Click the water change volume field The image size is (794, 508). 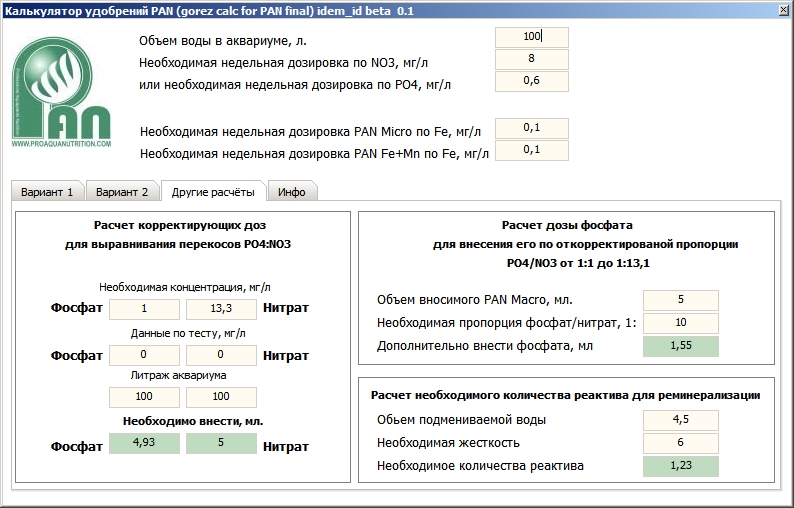coord(680,419)
